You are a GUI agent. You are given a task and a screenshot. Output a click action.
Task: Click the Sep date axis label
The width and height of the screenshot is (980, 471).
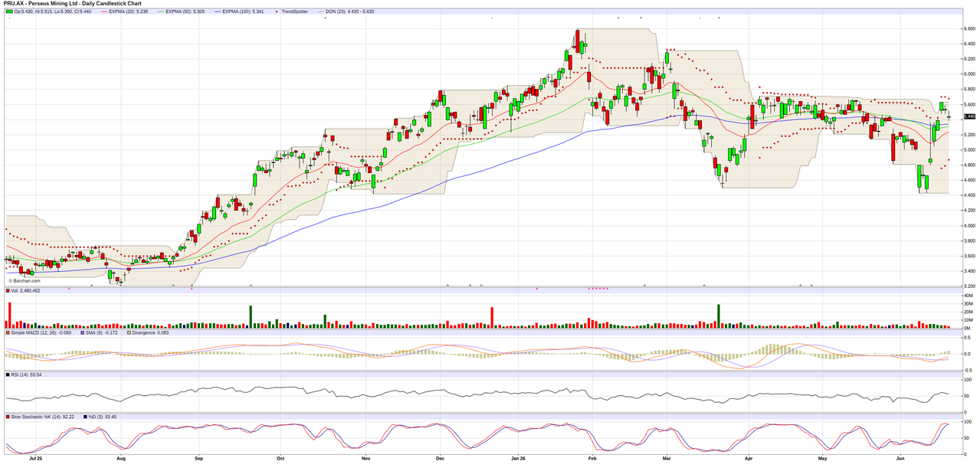coord(198,459)
